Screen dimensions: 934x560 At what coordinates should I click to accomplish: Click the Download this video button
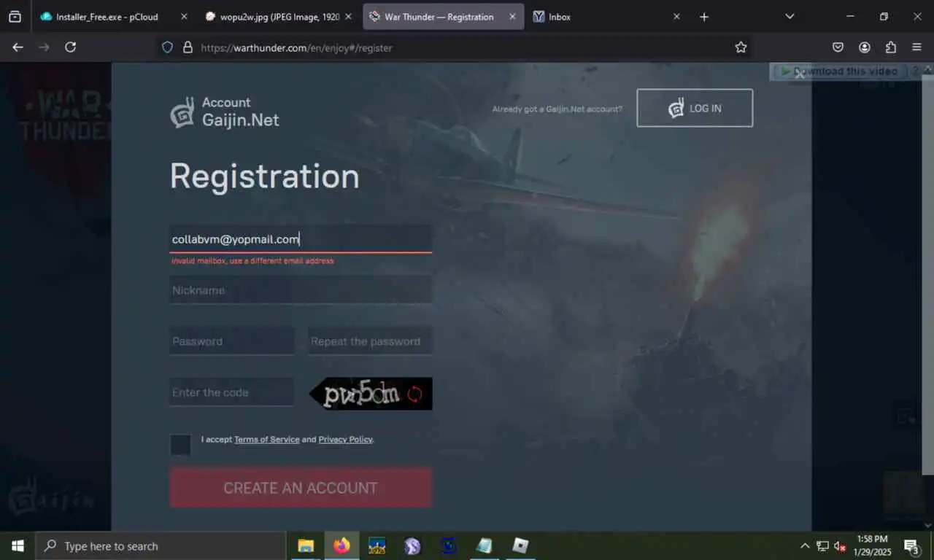pyautogui.click(x=839, y=71)
